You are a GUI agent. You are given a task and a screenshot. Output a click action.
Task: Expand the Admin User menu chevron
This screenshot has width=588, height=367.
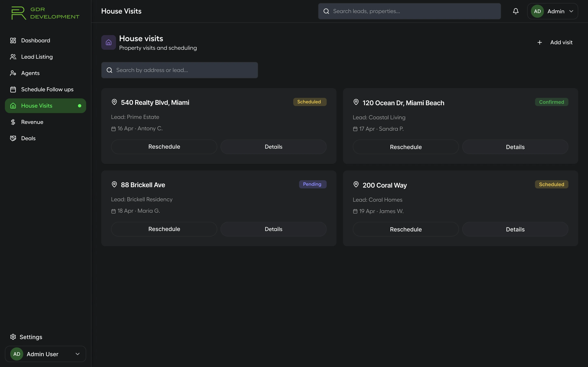pos(78,354)
